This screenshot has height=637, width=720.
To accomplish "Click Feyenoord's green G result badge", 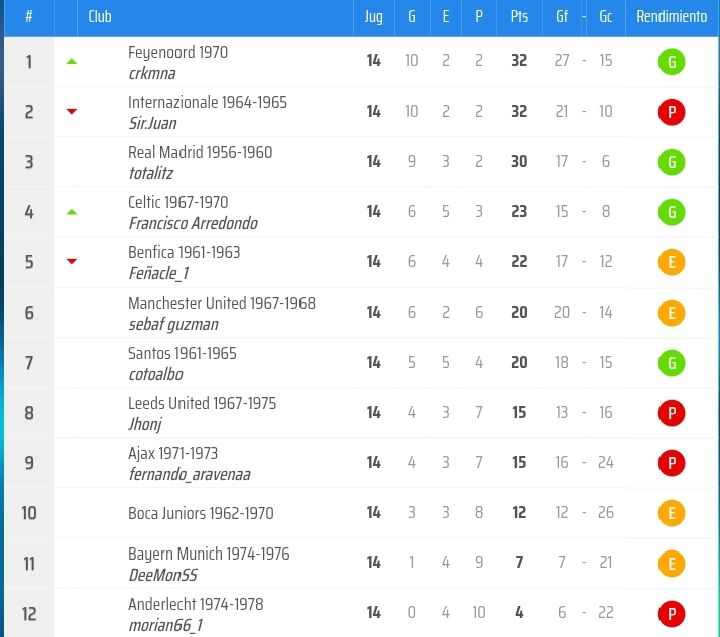I will coord(671,62).
